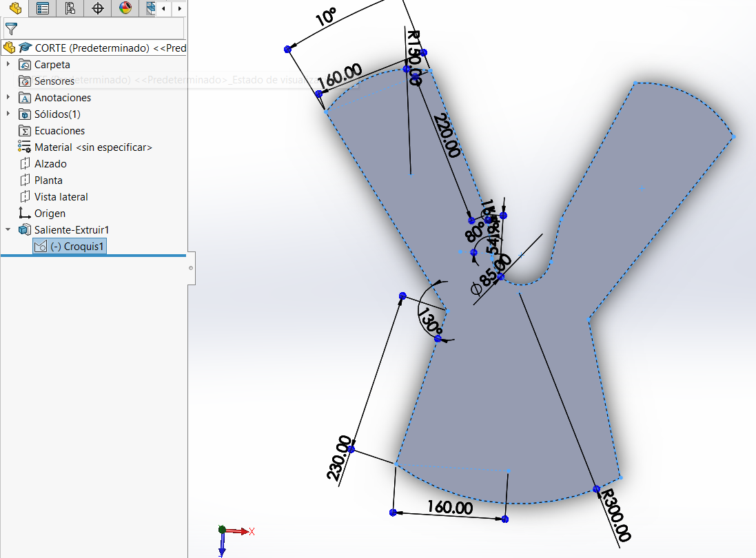Click the tree filter funnel icon
The height and width of the screenshot is (558, 756).
(11, 29)
